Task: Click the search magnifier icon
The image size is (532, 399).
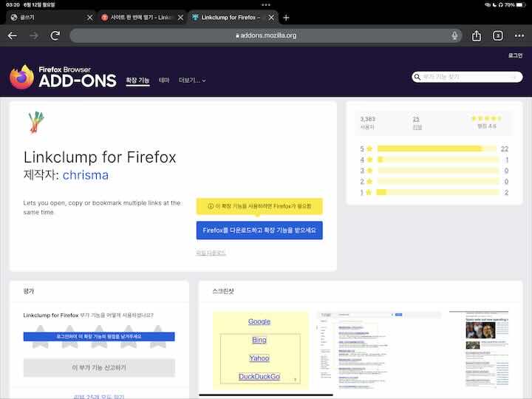Action: [417, 77]
